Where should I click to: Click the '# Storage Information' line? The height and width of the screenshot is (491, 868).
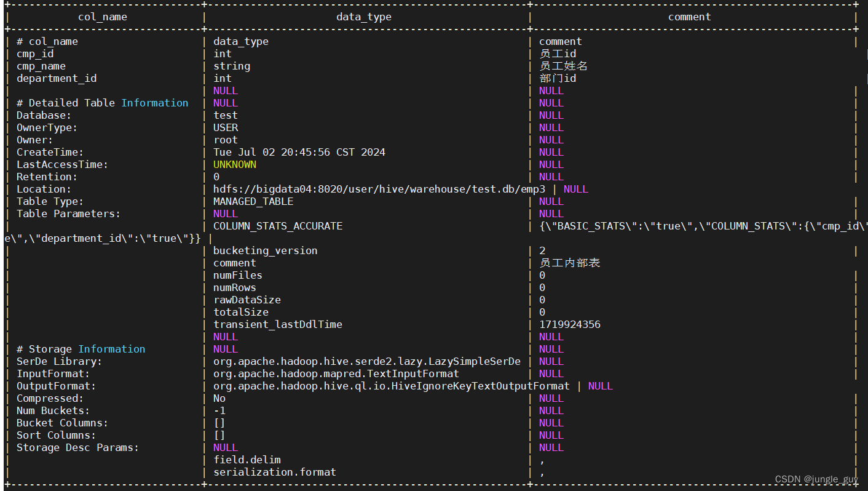tap(81, 349)
